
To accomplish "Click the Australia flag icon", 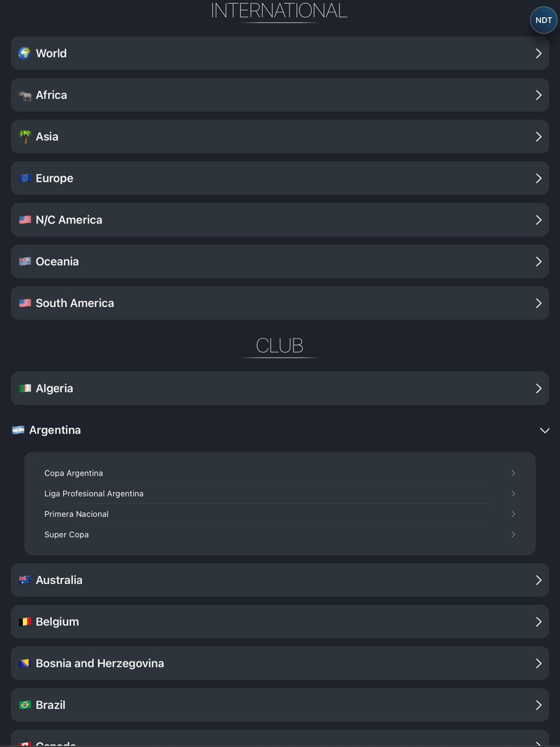I will click(25, 580).
